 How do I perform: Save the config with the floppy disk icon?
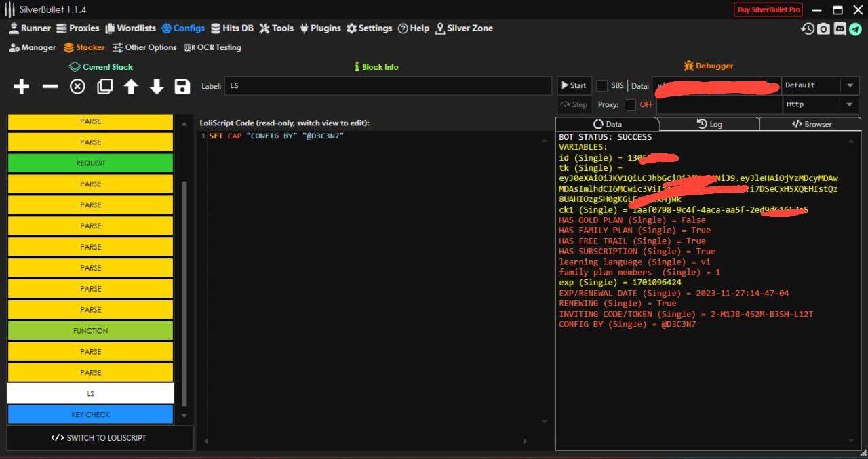point(182,86)
